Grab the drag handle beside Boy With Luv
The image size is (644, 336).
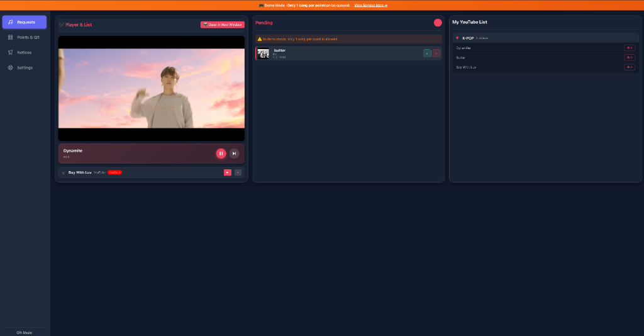(63, 172)
